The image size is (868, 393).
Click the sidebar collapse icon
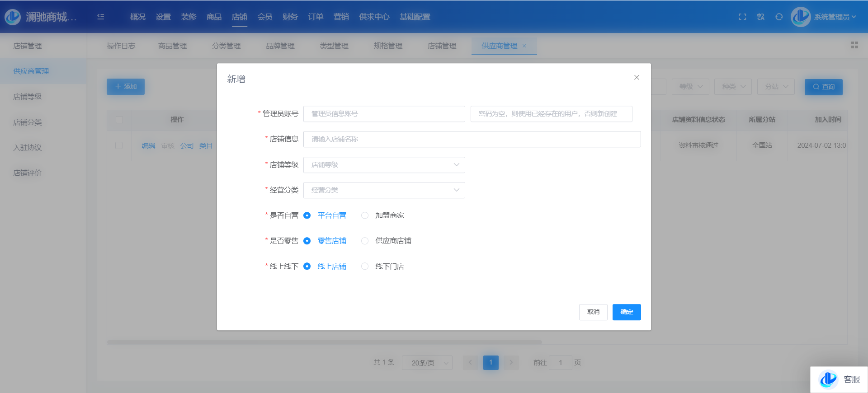(x=101, y=17)
